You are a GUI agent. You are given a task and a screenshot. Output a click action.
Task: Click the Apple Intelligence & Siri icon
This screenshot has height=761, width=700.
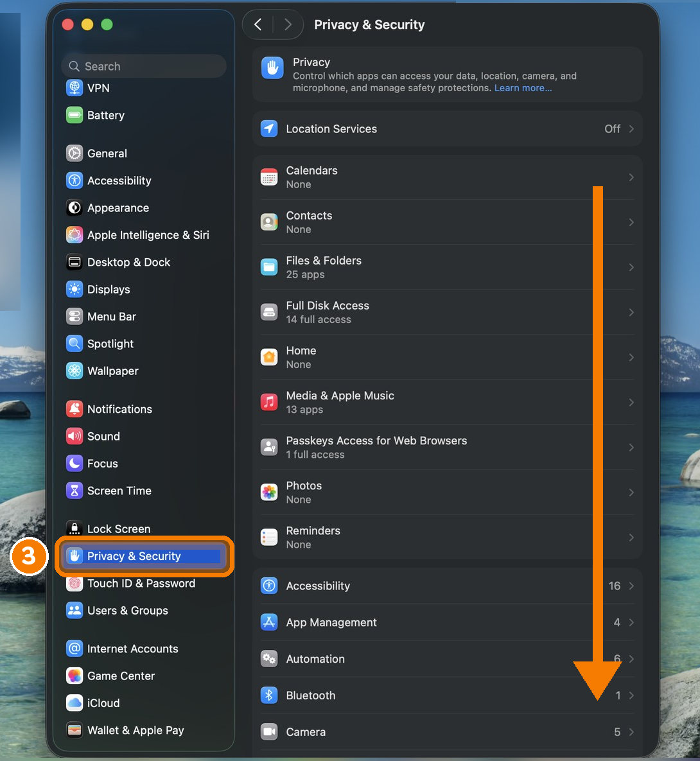click(x=74, y=235)
